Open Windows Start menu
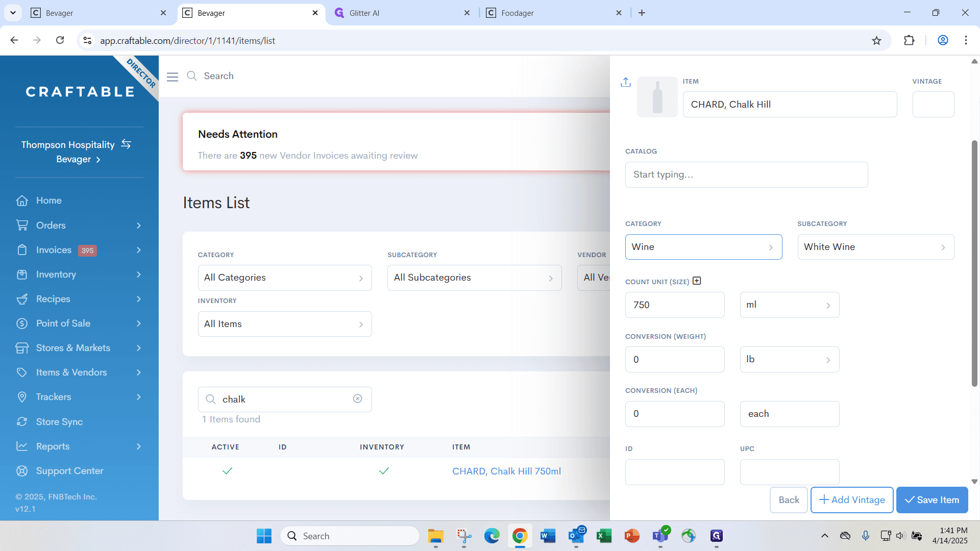 pos(264,536)
